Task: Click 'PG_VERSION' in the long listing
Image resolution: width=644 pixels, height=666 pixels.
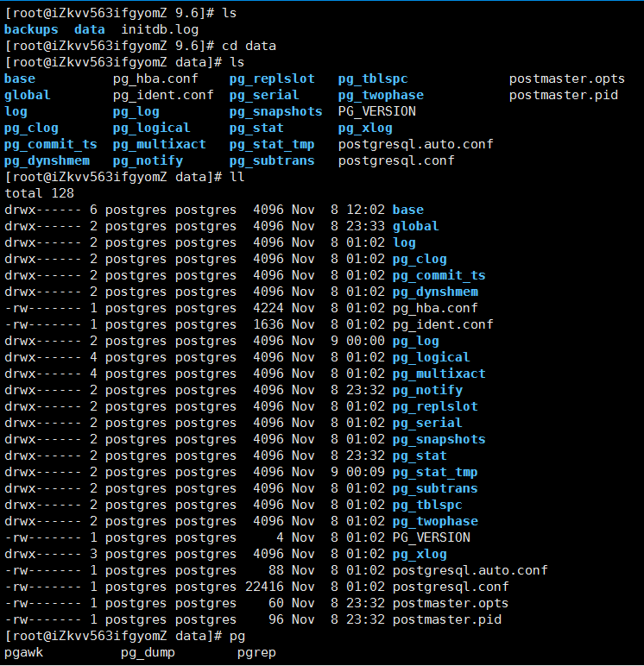Action: [432, 537]
